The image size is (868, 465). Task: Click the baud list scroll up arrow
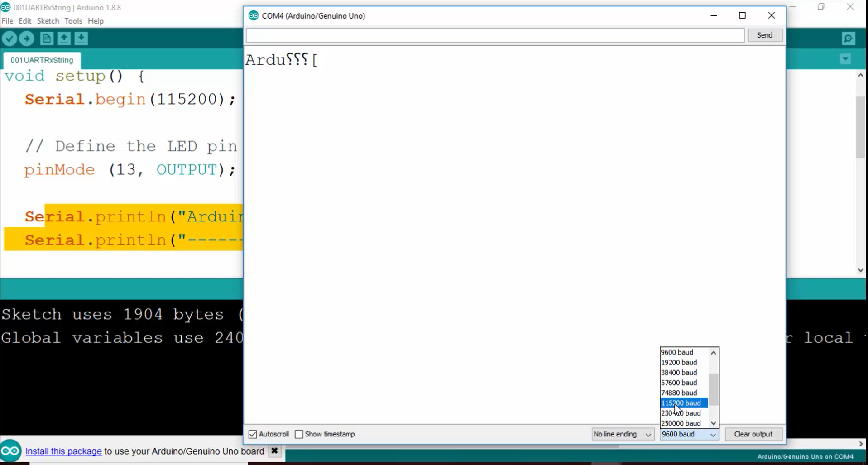coord(714,353)
